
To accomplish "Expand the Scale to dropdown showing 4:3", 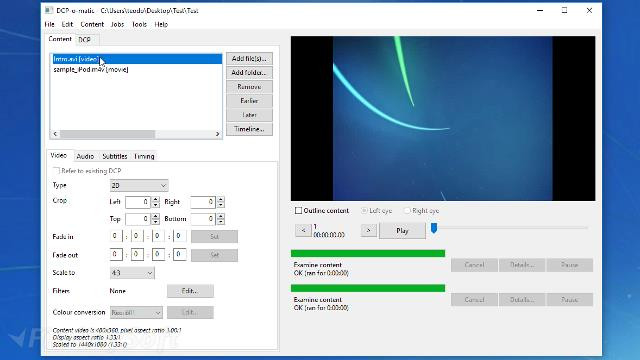I will click(132, 273).
